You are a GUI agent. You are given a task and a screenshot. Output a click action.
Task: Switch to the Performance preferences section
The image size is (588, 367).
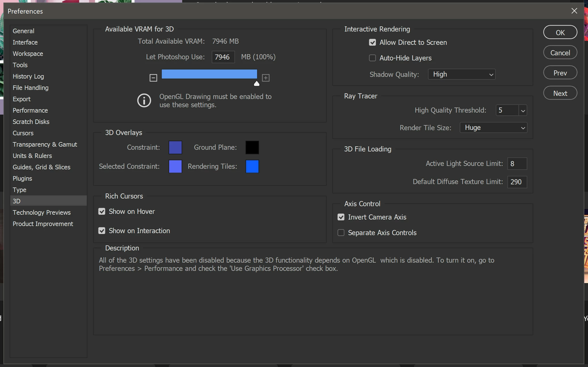click(30, 110)
